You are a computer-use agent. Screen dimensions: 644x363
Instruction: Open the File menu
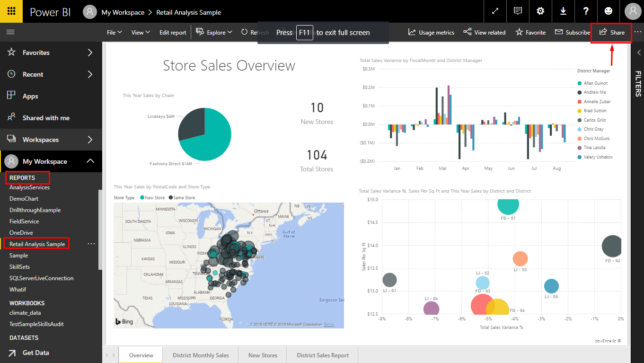[x=115, y=32]
